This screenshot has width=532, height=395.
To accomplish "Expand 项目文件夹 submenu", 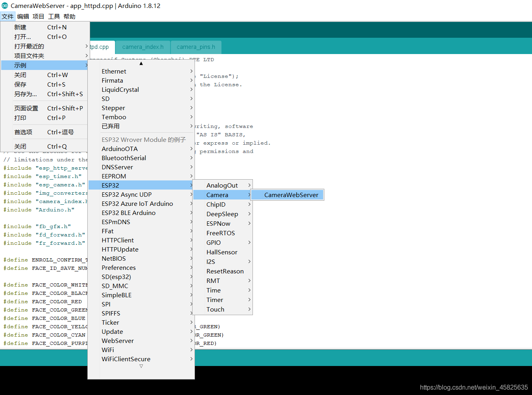I will 45,56.
